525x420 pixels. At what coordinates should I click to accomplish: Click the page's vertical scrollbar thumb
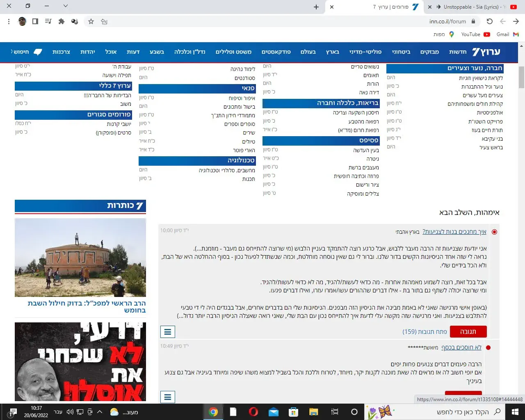click(x=521, y=77)
